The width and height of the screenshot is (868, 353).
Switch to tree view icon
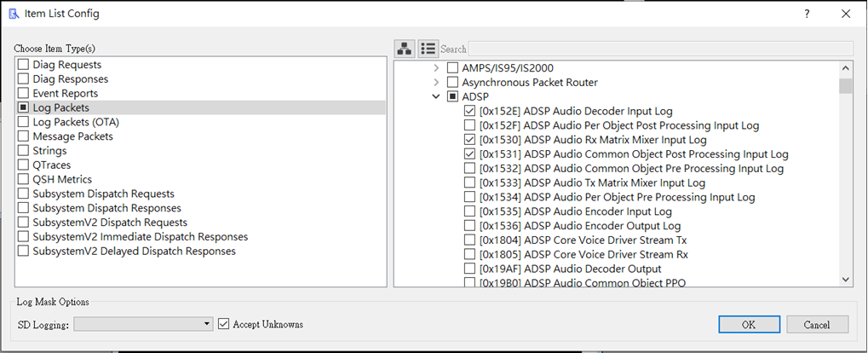coord(405,49)
